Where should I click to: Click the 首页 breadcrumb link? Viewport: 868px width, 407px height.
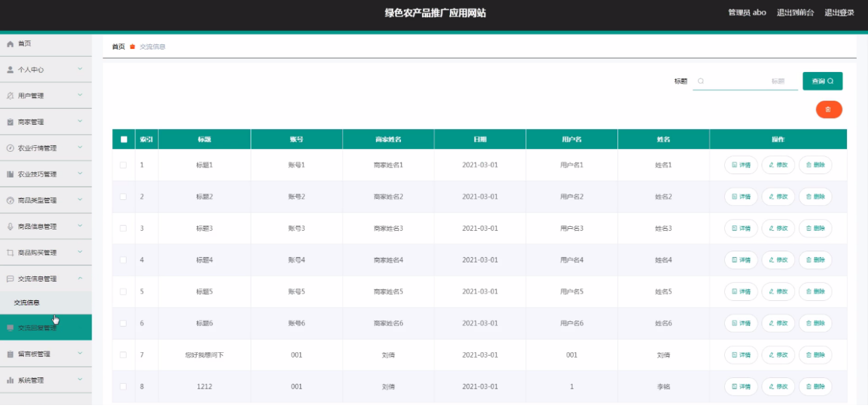click(118, 47)
